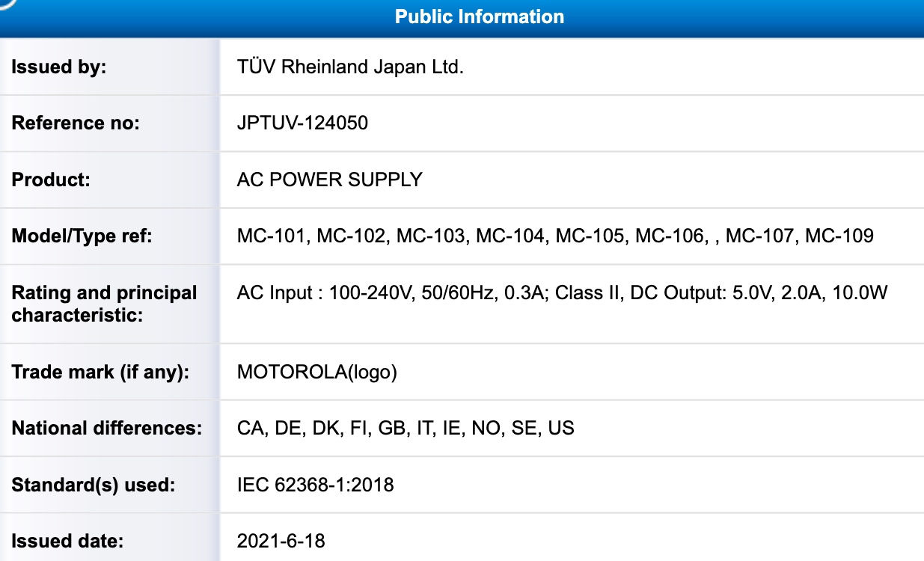Viewport: 924px width, 561px height.
Task: Click reference number JPTUV-124050
Action: point(302,123)
